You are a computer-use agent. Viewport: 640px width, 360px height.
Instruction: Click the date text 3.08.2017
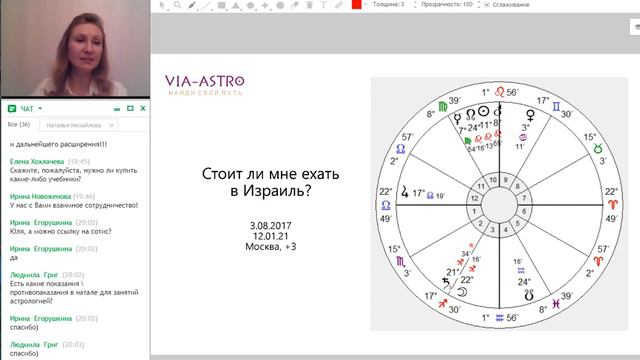click(271, 226)
